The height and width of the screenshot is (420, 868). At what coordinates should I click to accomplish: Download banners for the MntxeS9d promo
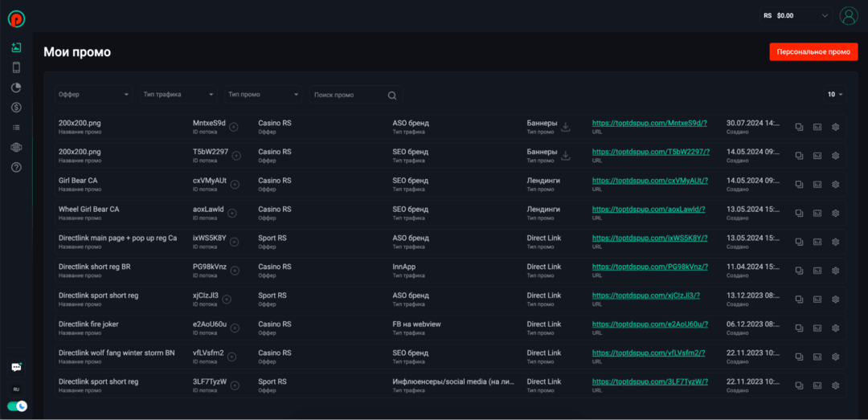coord(566,126)
